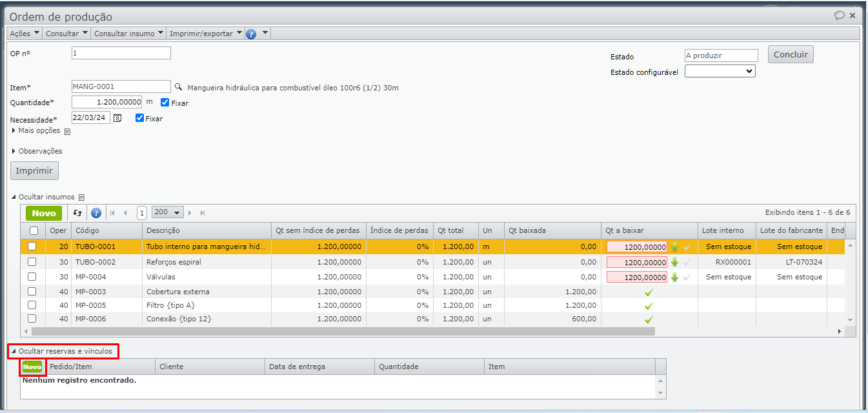
Task: Click green check on Cobertura externa row
Action: coord(649,292)
